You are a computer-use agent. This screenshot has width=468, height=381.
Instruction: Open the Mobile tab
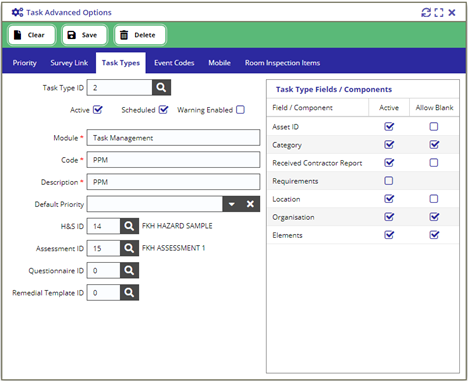point(219,63)
